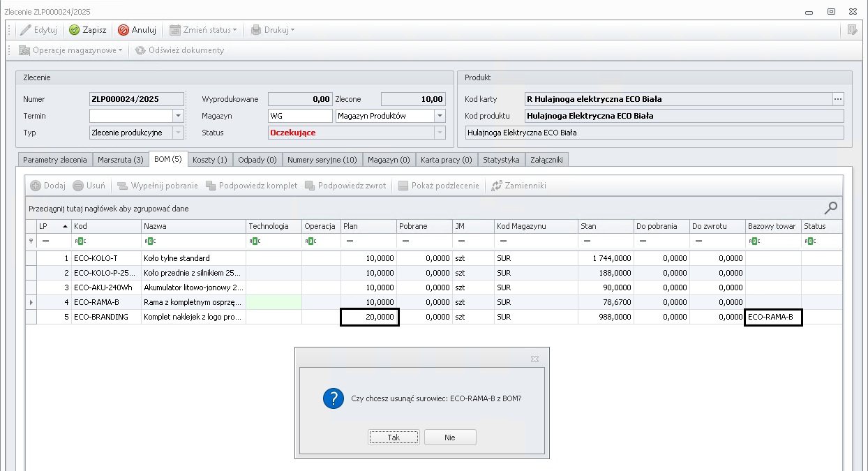Cancel changes using the Anuluj button
This screenshot has width=868, height=471.
point(137,30)
